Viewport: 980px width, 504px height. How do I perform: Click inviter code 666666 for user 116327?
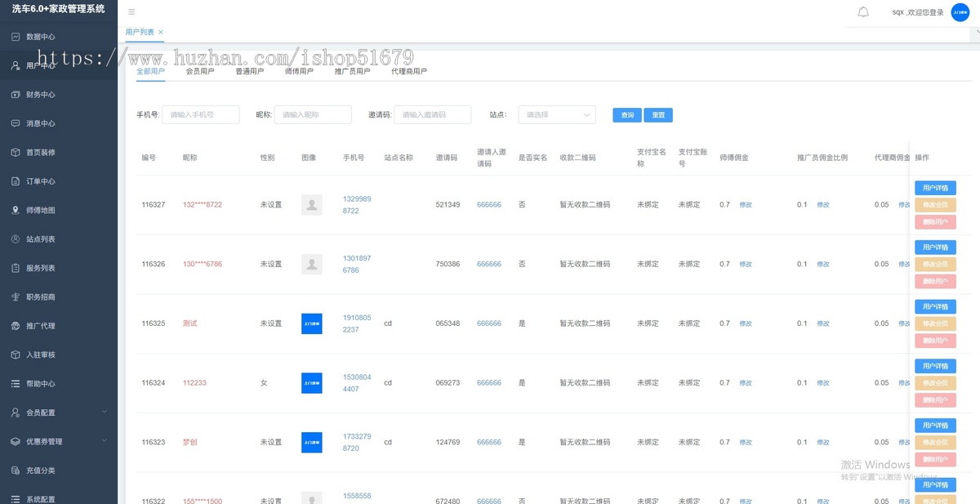[x=489, y=205]
